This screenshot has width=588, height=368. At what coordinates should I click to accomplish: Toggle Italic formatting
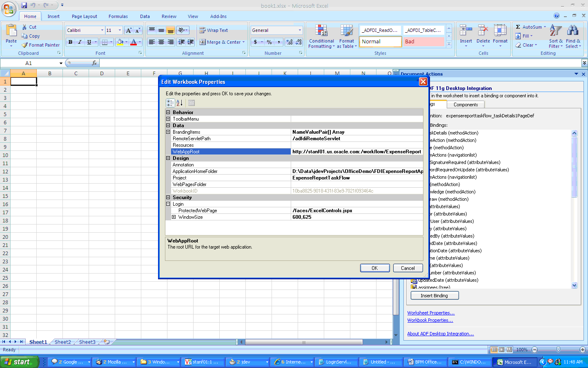pyautogui.click(x=80, y=42)
